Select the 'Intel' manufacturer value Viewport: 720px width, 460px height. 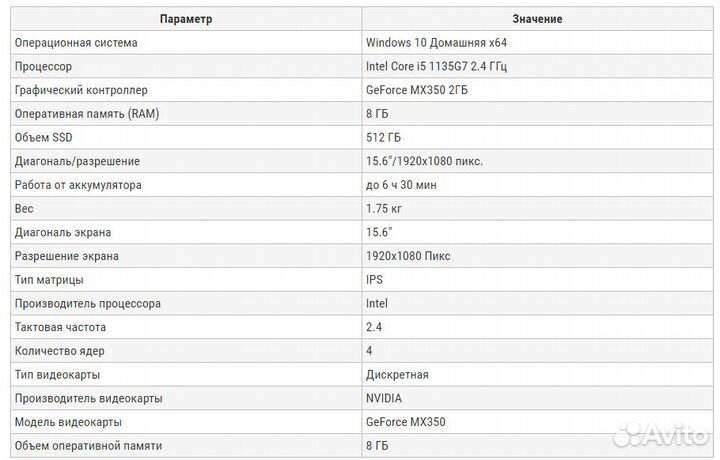pos(377,303)
